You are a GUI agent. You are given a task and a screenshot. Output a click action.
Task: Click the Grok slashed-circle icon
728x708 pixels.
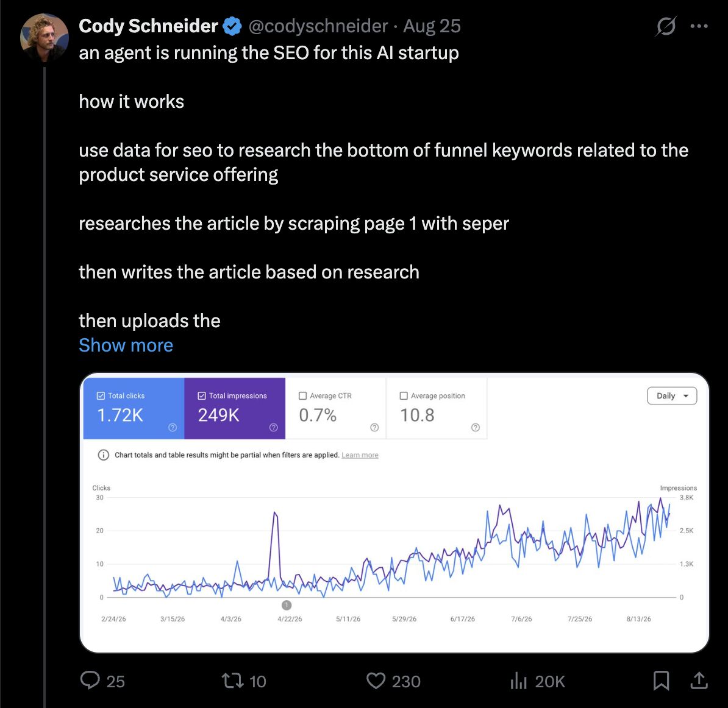[x=666, y=26]
